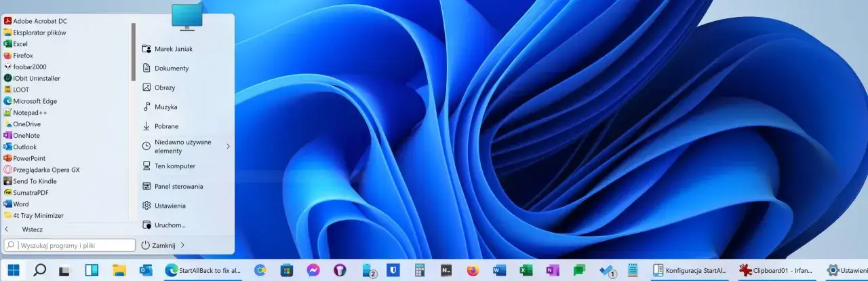This screenshot has width=868, height=281.
Task: Expand the arrow next to Zamknij
Action: (x=183, y=245)
